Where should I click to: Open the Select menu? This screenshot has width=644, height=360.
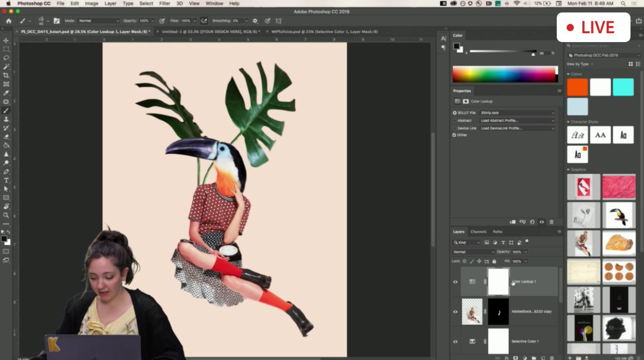coord(146,3)
